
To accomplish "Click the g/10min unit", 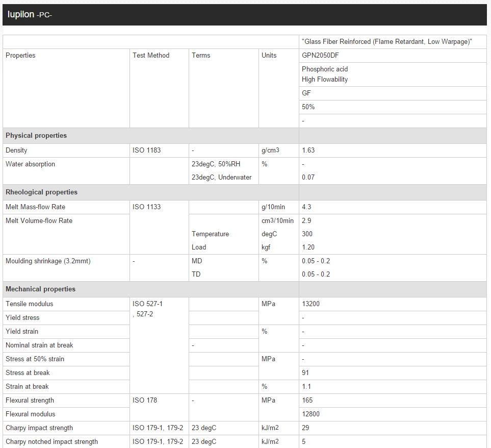I will [273, 207].
